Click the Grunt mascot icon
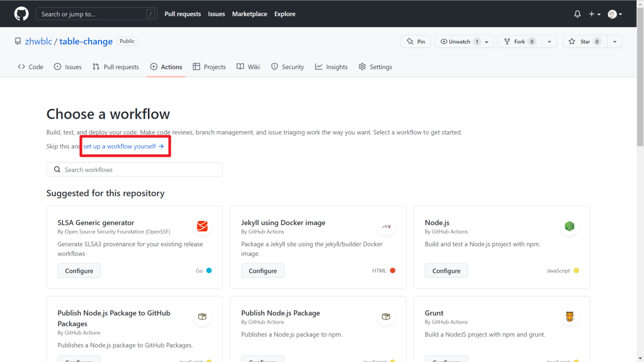 (x=570, y=317)
